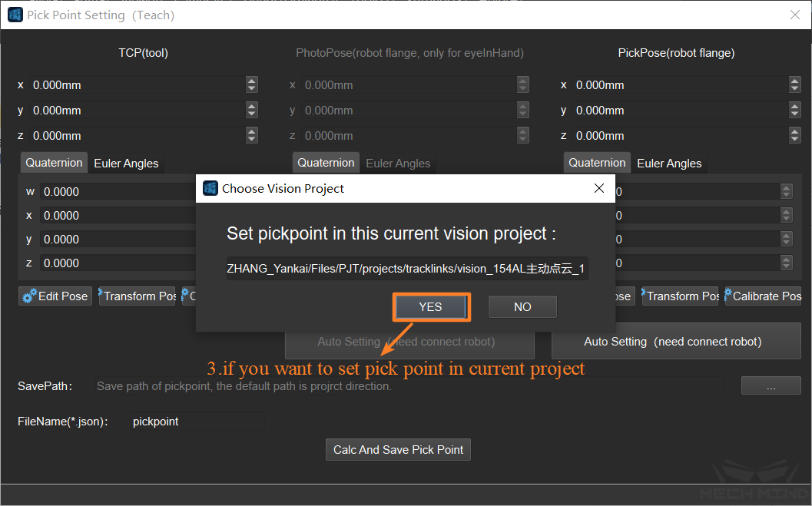The image size is (812, 506).
Task: Adjust TCP x value spinner arrows
Action: click(251, 85)
